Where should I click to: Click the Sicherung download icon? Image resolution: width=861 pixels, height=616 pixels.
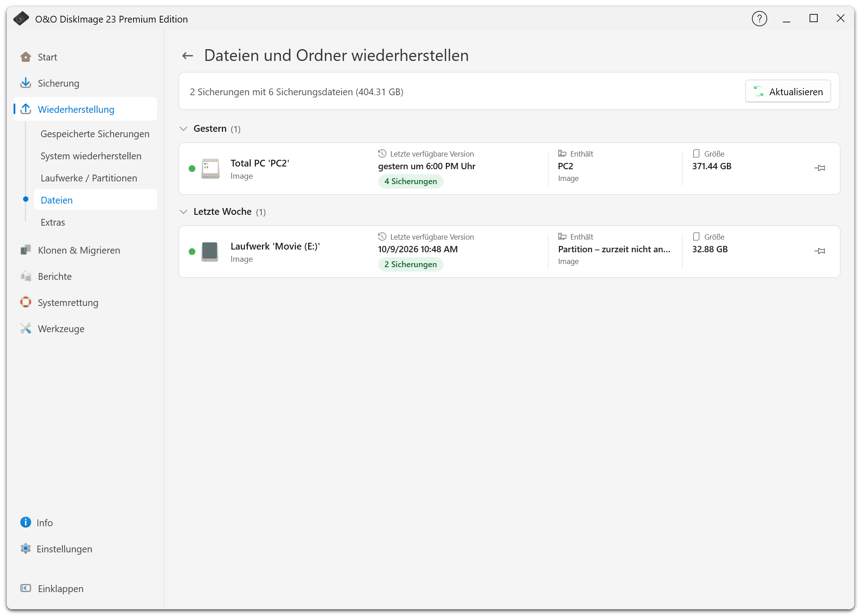coord(26,83)
